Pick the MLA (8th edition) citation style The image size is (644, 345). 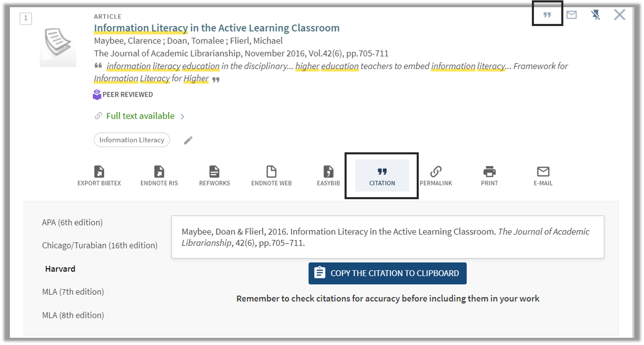click(73, 315)
